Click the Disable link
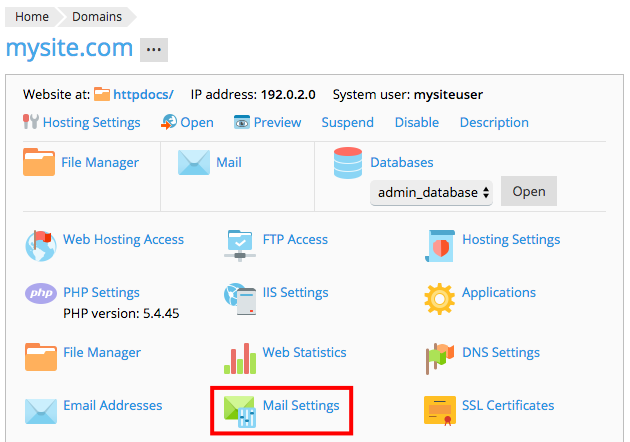630x442 pixels. point(417,123)
